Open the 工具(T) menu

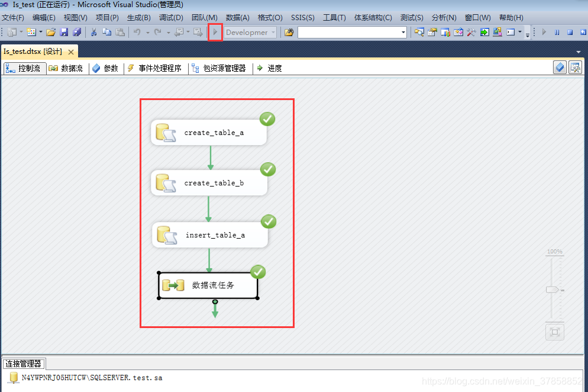[334, 18]
